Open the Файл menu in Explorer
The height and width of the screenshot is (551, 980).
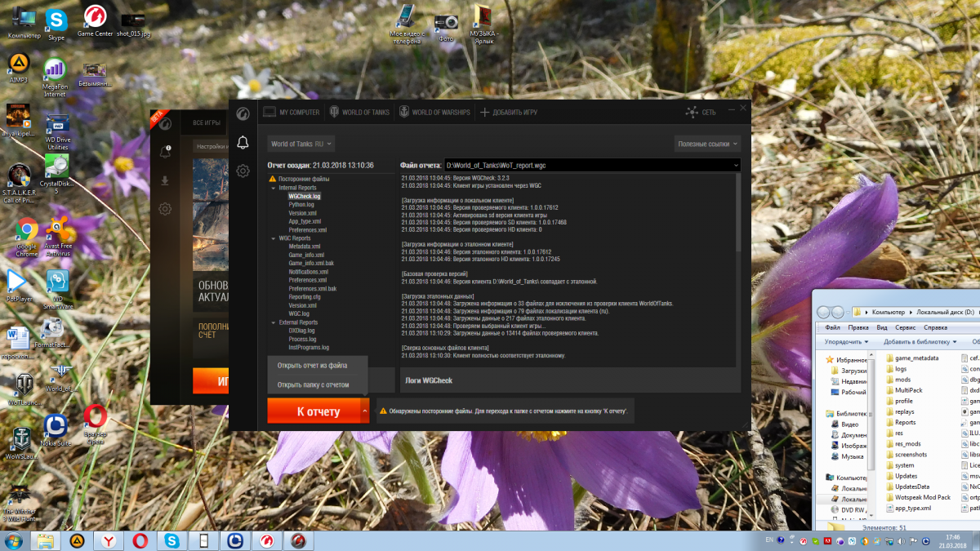click(x=832, y=327)
